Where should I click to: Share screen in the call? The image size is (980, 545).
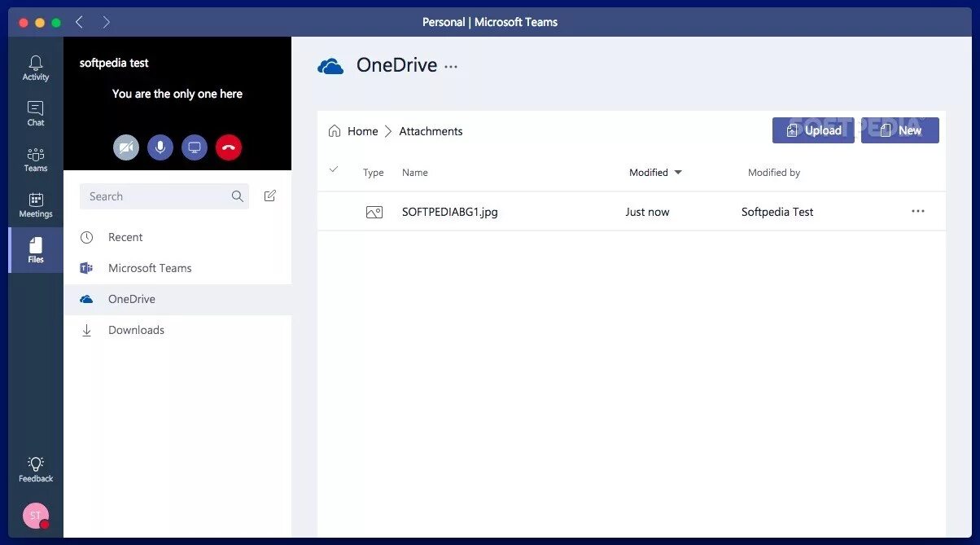click(195, 147)
